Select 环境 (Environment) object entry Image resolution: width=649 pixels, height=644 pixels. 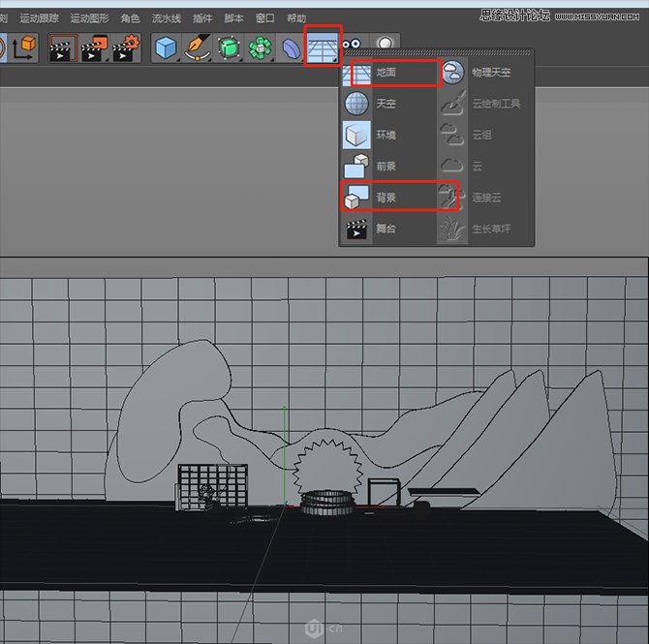pos(386,135)
